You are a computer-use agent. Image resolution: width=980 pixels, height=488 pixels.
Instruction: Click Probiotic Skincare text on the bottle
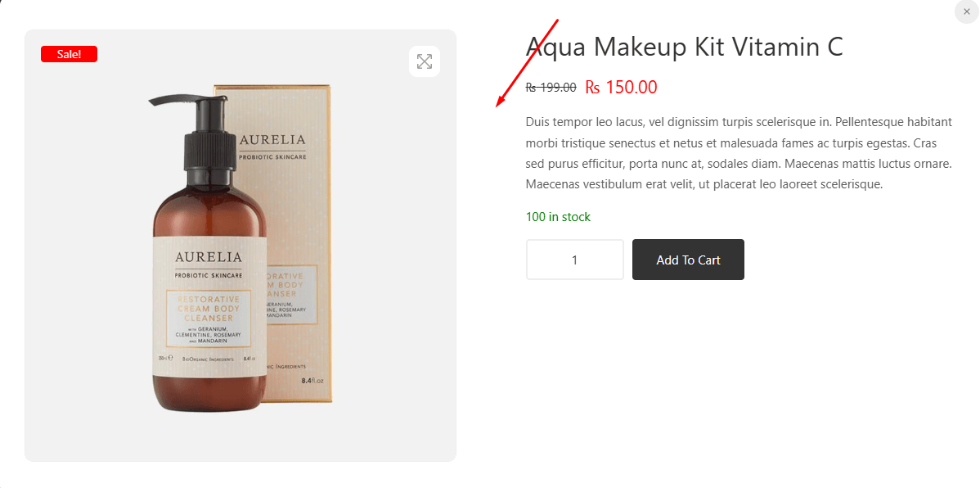[208, 275]
